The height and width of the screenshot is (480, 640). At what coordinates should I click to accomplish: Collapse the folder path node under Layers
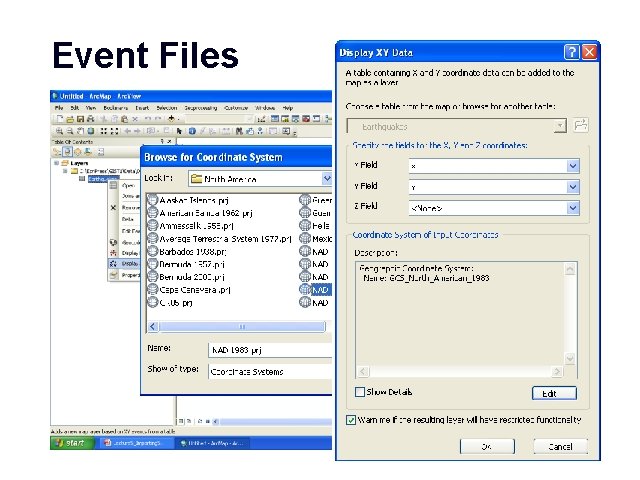pos(65,171)
